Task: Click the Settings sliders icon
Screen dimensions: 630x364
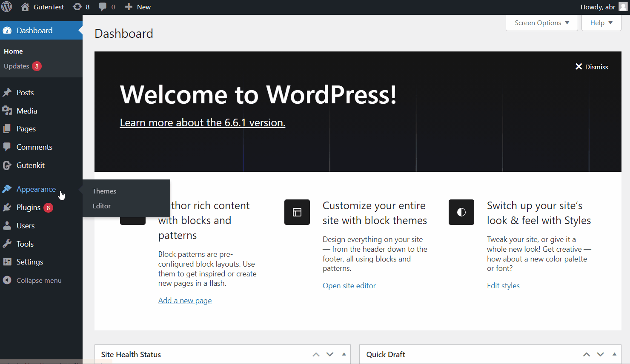Action: tap(7, 262)
